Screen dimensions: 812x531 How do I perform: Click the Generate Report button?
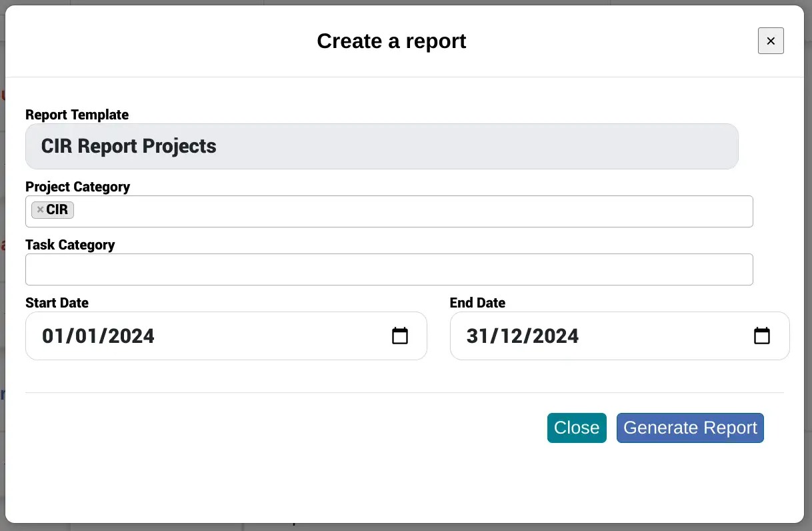point(690,428)
